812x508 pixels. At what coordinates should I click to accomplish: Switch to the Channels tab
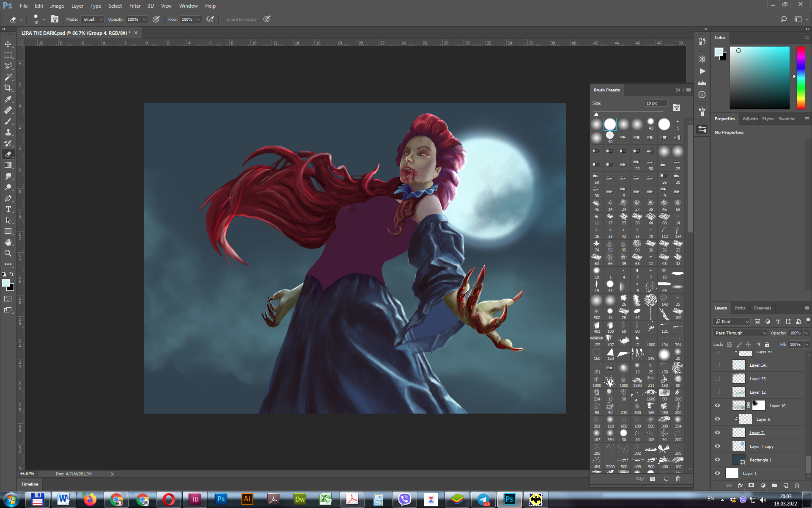pos(762,308)
